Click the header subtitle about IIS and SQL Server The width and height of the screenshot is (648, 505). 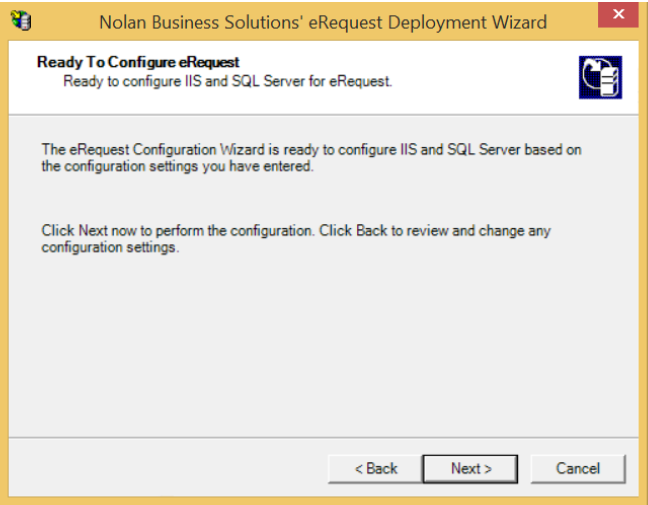pos(227,80)
